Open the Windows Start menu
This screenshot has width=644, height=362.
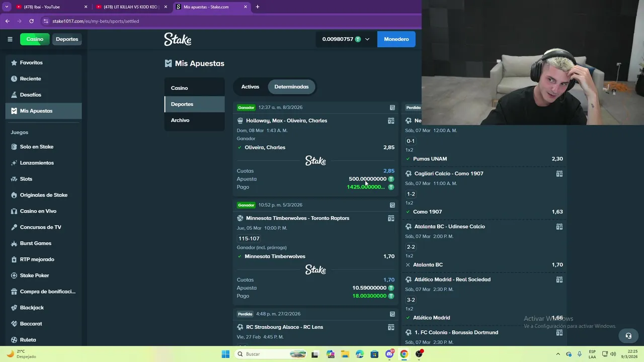(225, 354)
